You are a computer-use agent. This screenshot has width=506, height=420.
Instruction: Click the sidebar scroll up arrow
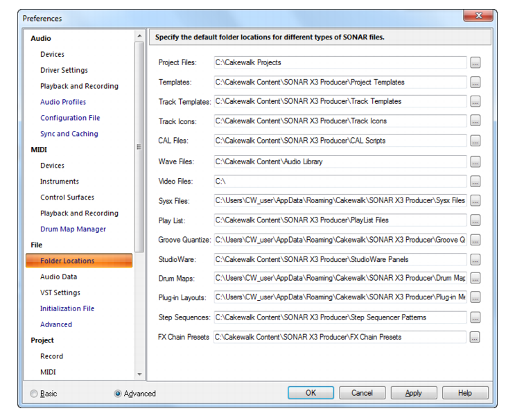pos(139,36)
